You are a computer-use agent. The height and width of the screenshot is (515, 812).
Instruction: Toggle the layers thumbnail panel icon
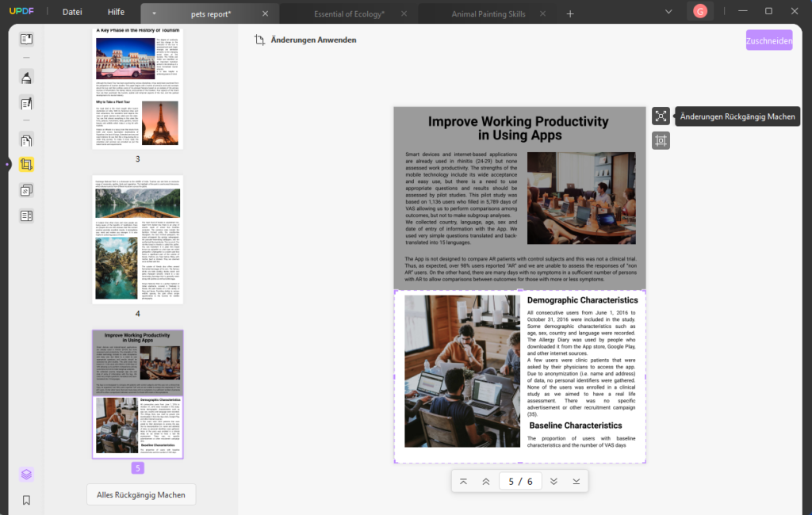click(26, 475)
